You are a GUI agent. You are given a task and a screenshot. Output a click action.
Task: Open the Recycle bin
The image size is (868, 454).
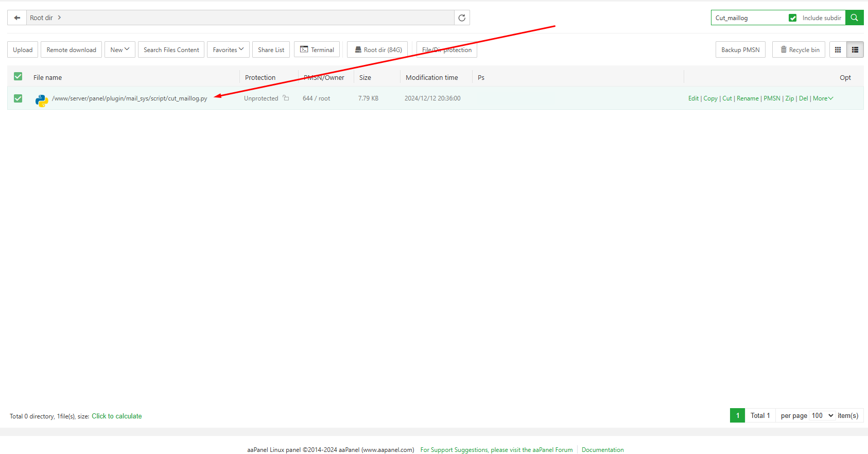(x=798, y=49)
